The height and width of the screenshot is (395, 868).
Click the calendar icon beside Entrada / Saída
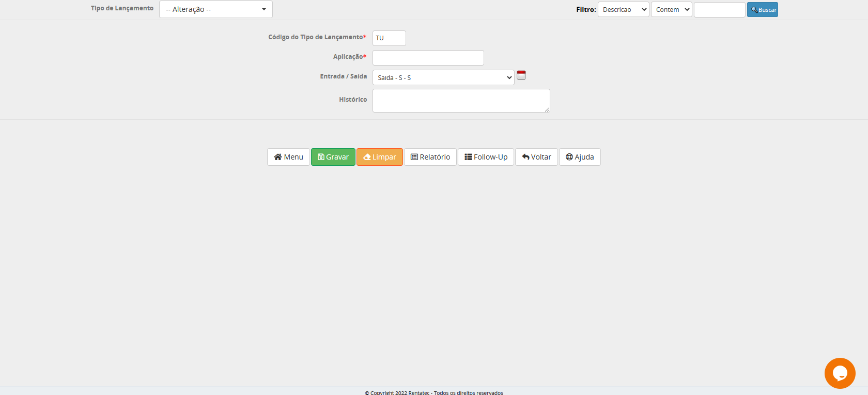click(x=521, y=75)
